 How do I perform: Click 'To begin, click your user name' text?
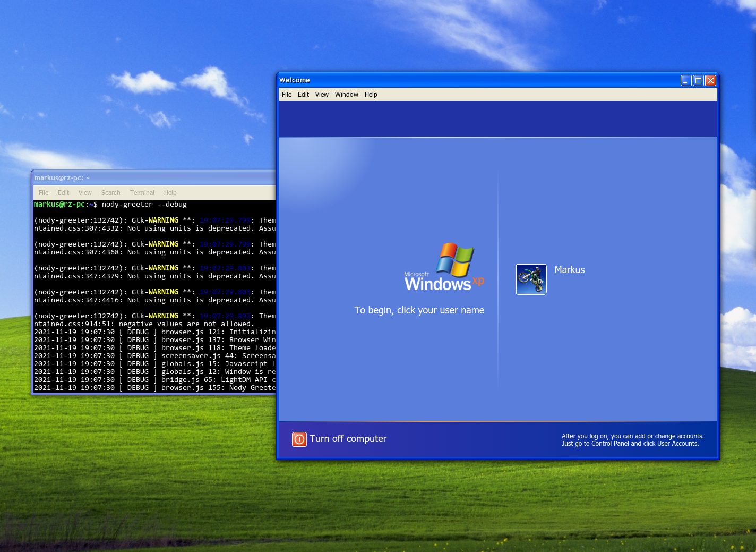(419, 310)
